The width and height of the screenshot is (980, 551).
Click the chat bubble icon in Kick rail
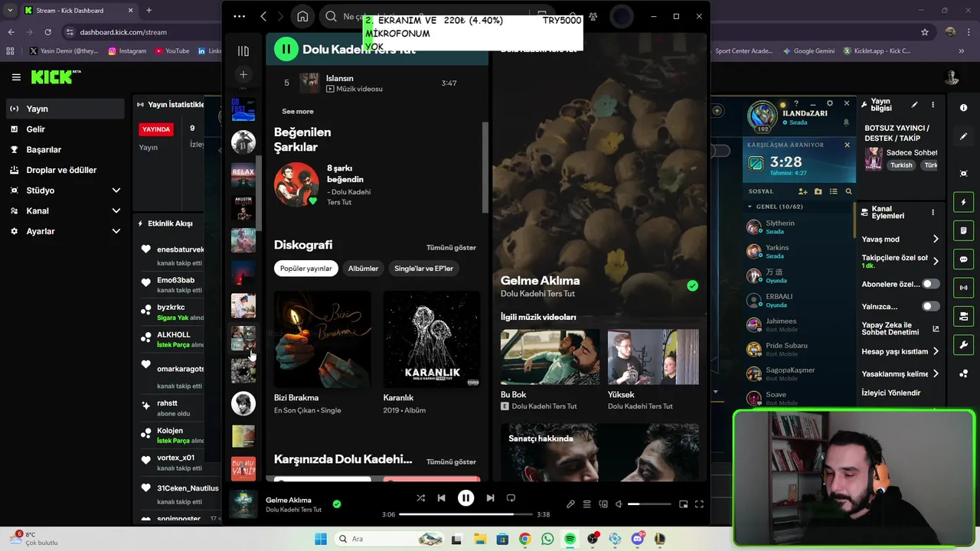964,259
